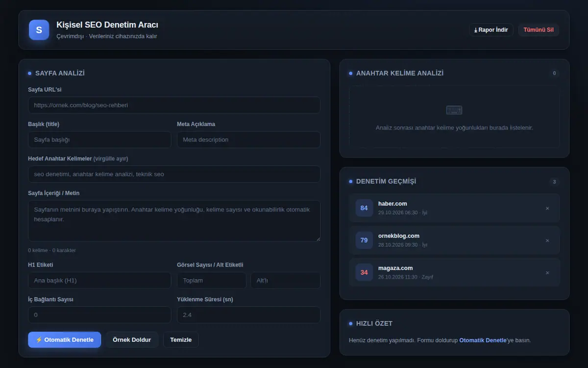This screenshot has width=588, height=368.
Task: Click the HIZLI ÖZET heading
Action: point(374,324)
